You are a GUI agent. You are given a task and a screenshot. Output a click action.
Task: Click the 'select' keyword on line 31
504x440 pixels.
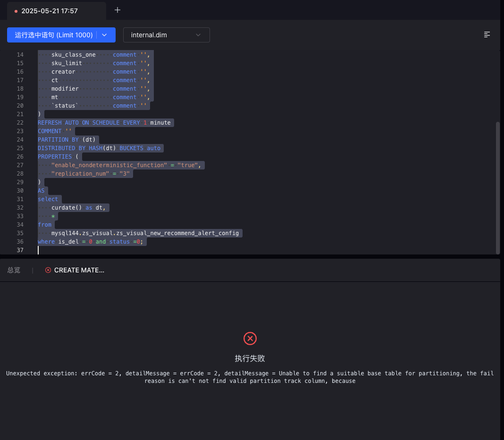point(48,199)
